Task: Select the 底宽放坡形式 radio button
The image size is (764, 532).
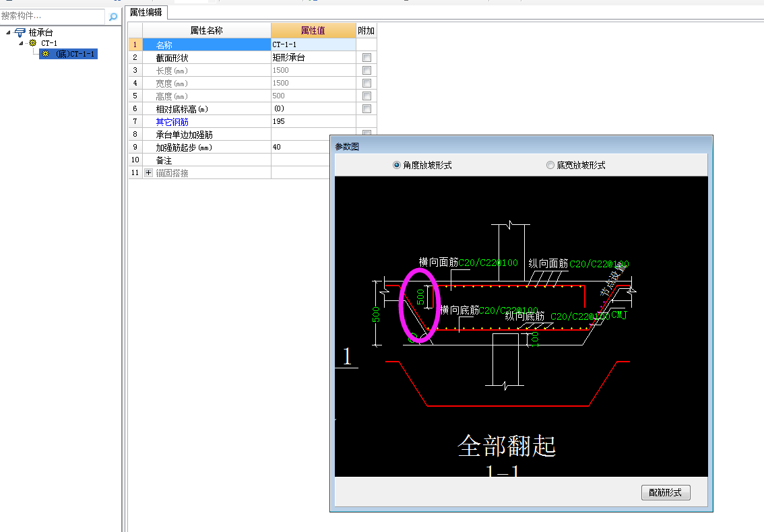Action: tap(550, 165)
